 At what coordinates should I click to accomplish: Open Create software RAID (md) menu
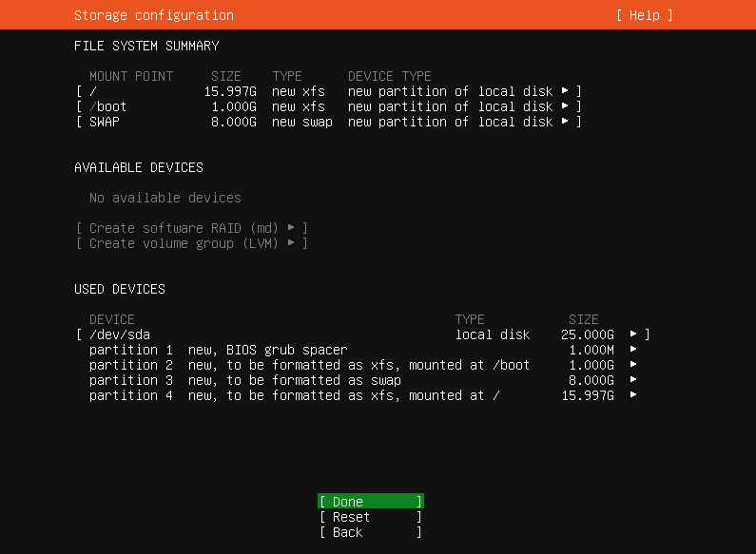(192, 228)
